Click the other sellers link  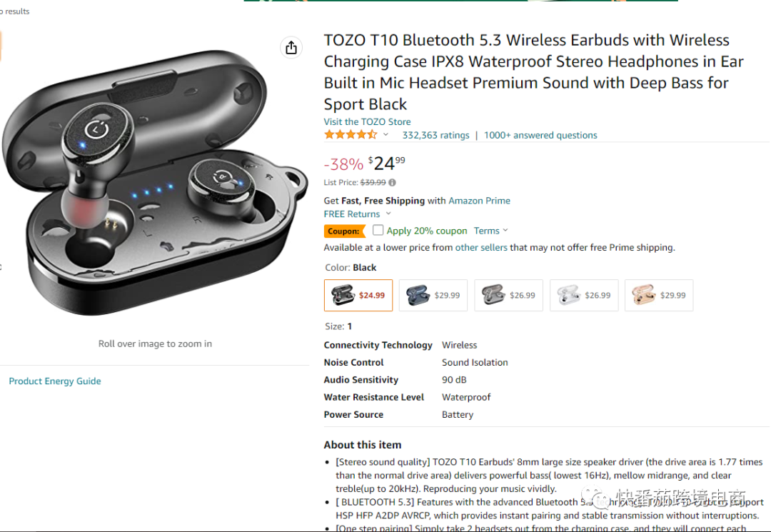pyautogui.click(x=481, y=248)
